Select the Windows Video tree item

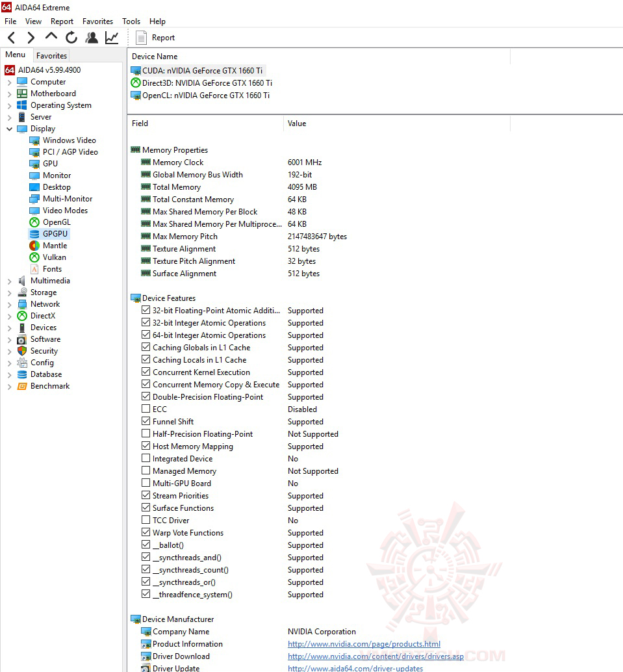tap(69, 140)
